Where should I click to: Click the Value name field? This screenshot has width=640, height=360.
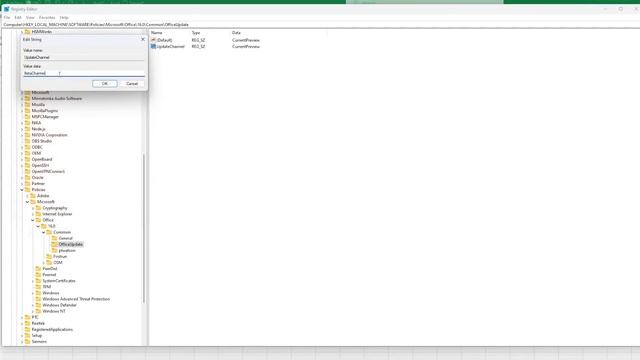pos(84,57)
